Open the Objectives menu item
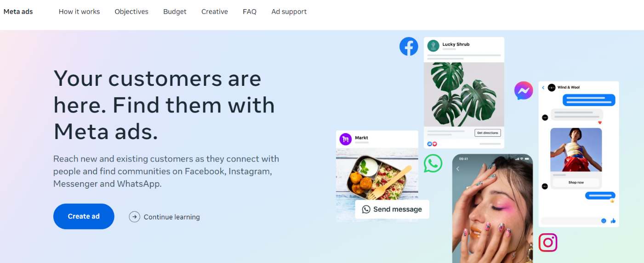The image size is (644, 263). 131,11
